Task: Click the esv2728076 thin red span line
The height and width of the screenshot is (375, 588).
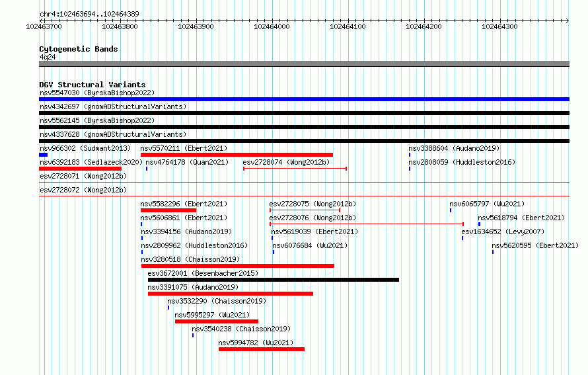Action: (x=367, y=224)
